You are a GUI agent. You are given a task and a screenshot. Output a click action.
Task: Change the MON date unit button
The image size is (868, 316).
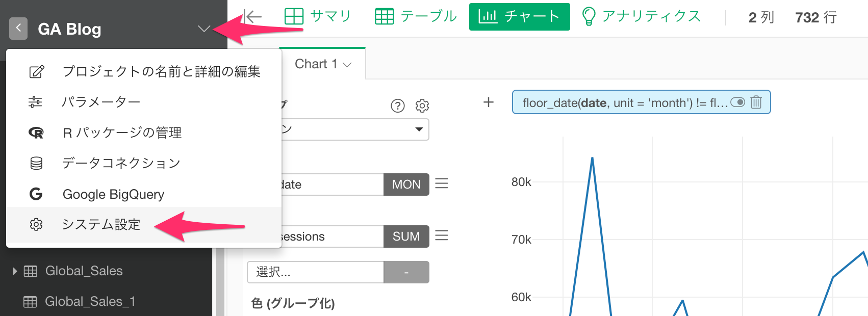(406, 185)
